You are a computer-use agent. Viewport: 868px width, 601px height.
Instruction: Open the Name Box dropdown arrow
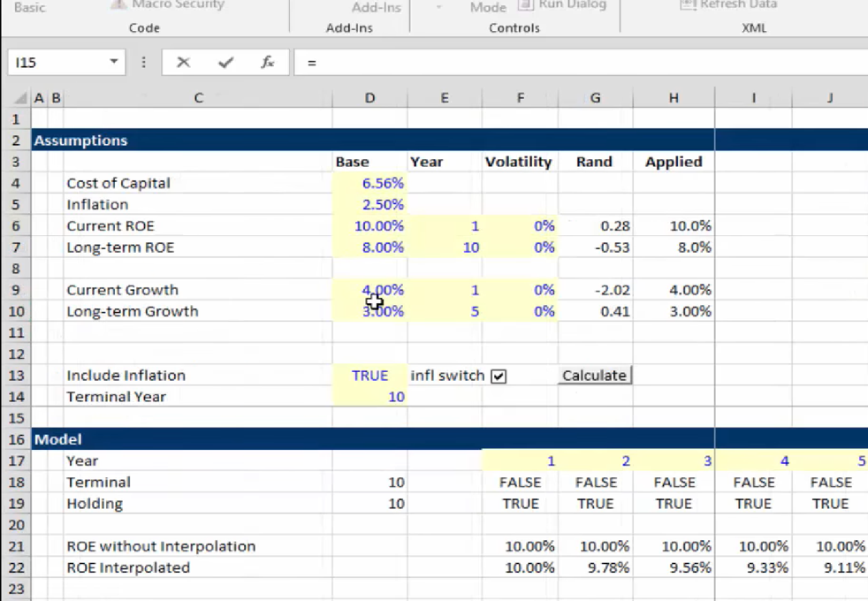[x=113, y=62]
